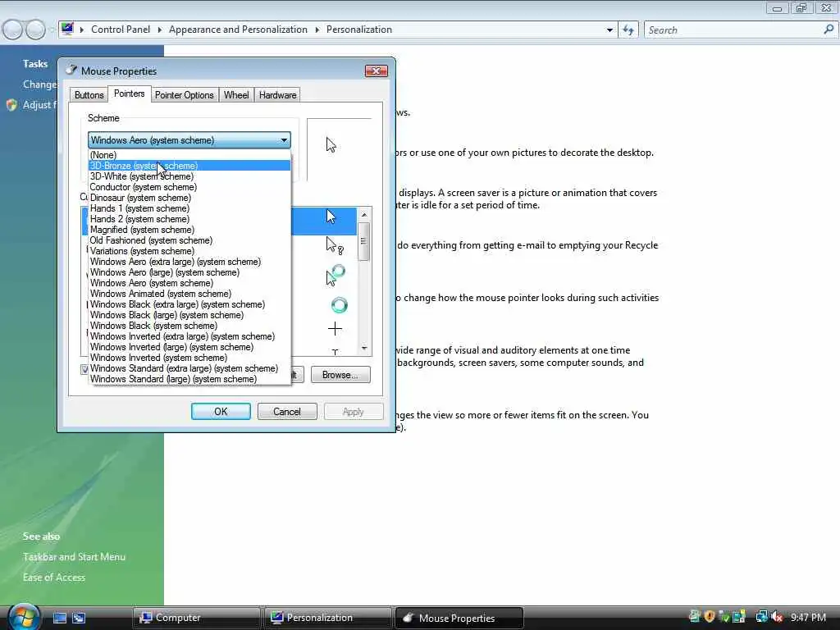This screenshot has width=840, height=630.
Task: Select the Precision crosshair pointer icon
Action: point(335,328)
